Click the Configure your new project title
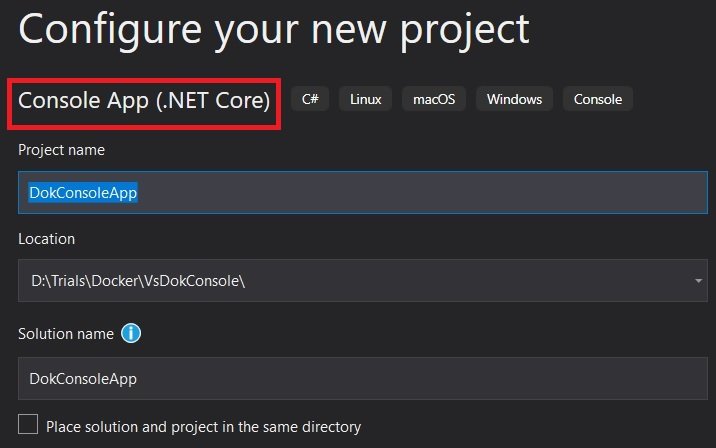This screenshot has height=448, width=716. tap(273, 28)
